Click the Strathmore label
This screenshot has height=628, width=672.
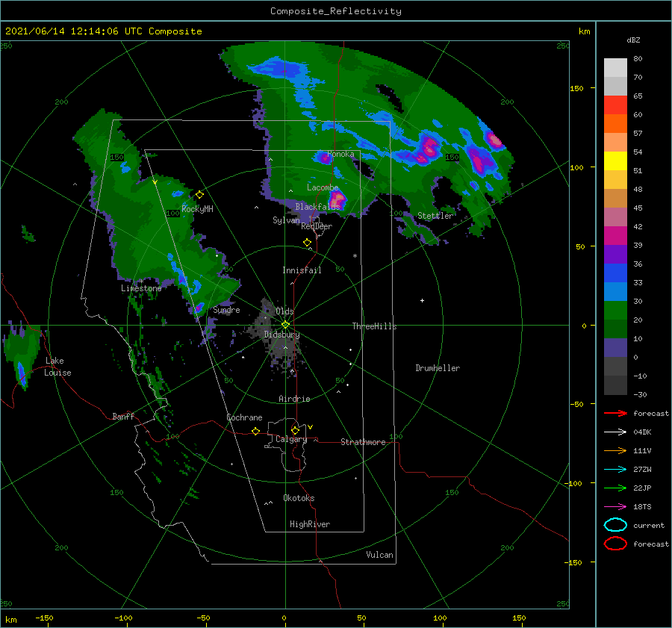click(363, 442)
